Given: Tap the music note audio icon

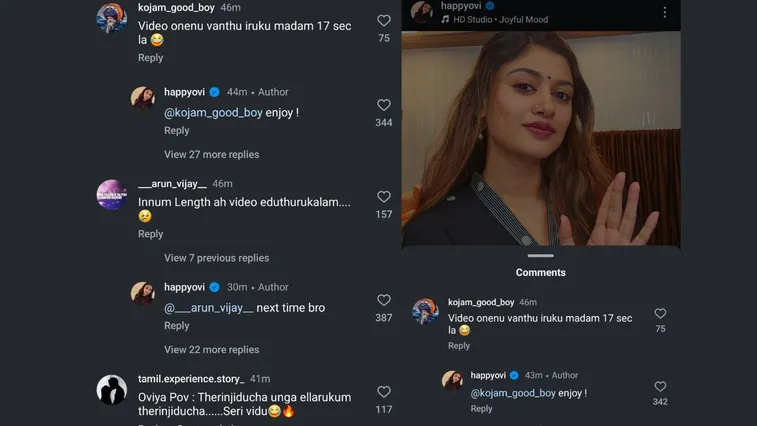Looking at the screenshot, I should point(445,20).
